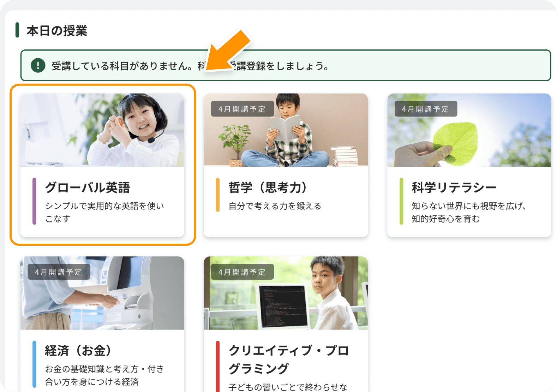Viewport: 557px width, 392px height.
Task: Click 4月開講予定 badge on economics card
Action: 59,272
